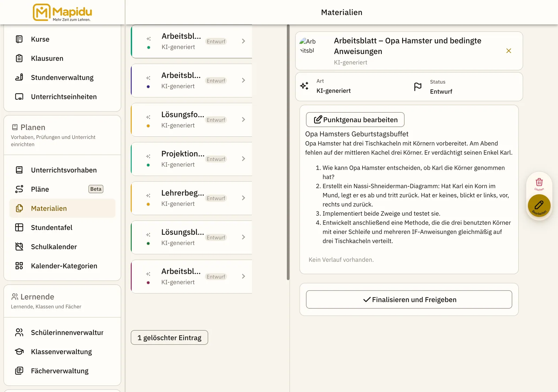Go to Unterrichtseinheiten

(62, 97)
